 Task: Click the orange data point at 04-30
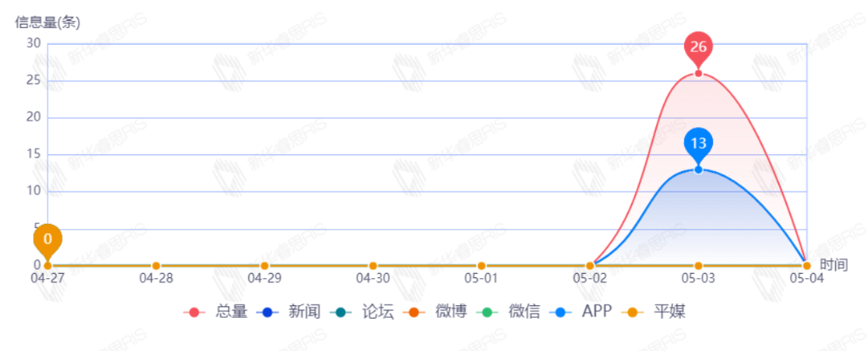coord(373,266)
